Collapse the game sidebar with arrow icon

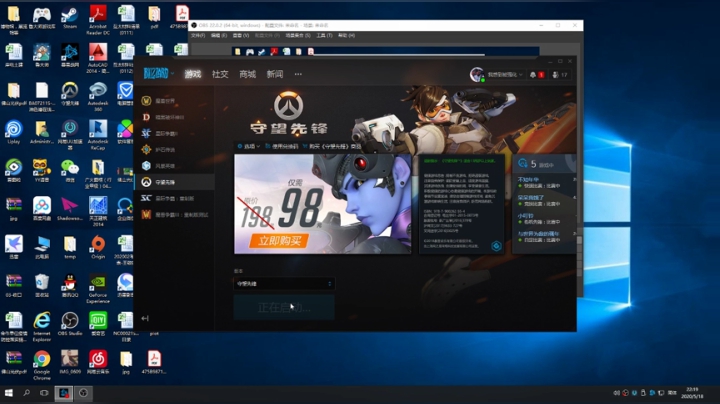[145, 318]
